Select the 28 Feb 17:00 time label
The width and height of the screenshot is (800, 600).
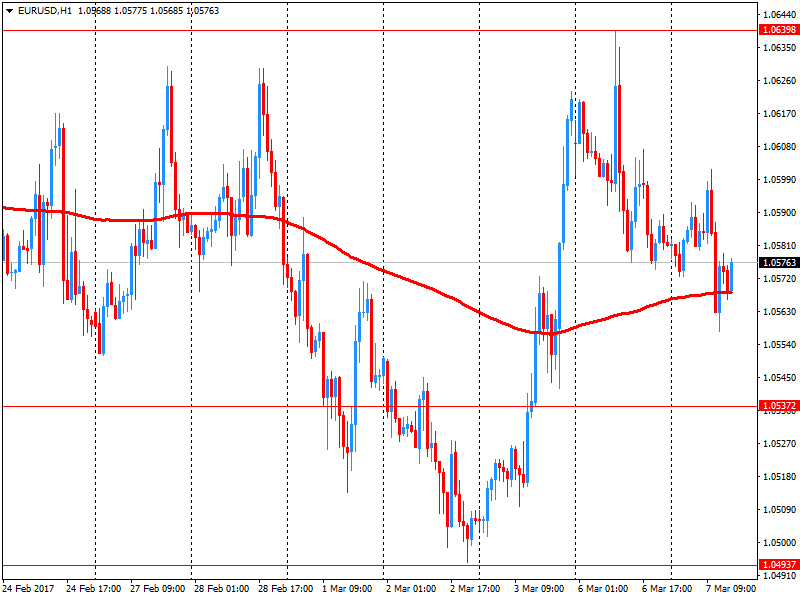coord(285,588)
